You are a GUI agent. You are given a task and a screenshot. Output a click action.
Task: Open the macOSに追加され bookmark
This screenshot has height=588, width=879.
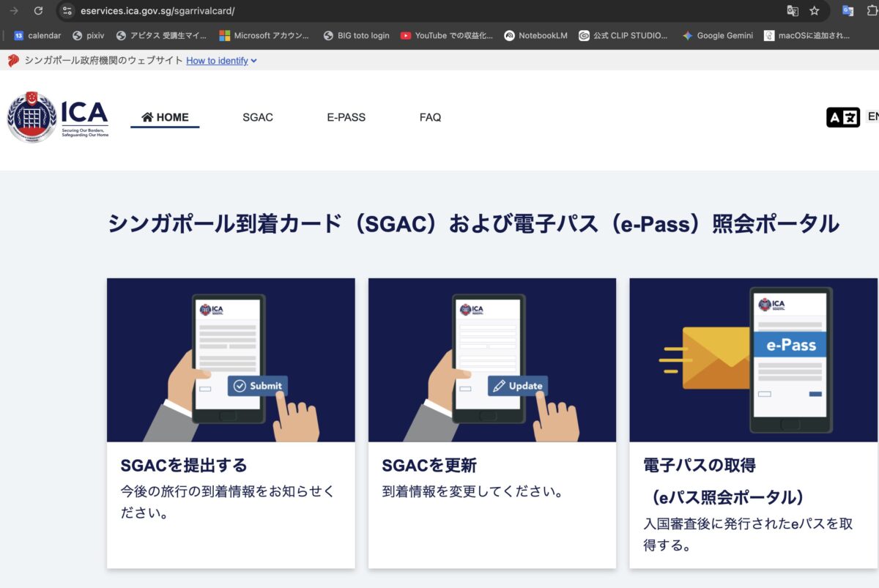point(806,35)
